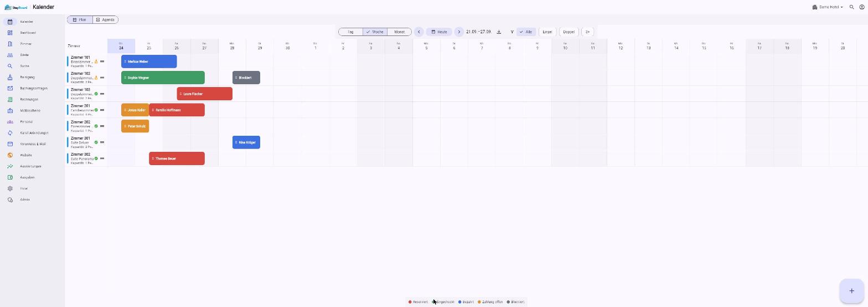Open the Dashboard sidebar icon
The height and width of the screenshot is (307, 868).
click(x=10, y=33)
